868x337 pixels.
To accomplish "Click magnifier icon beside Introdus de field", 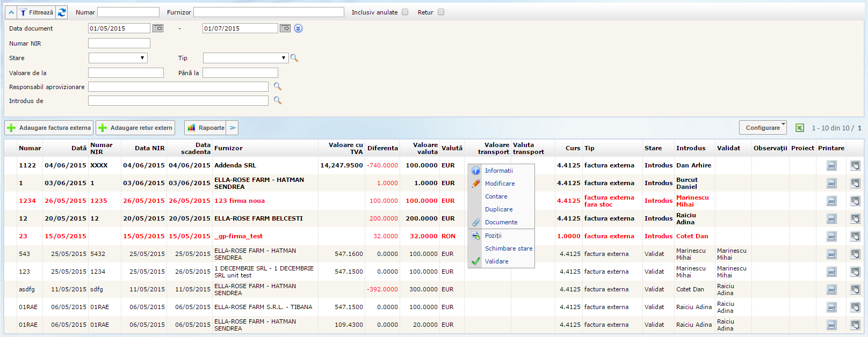I will pos(277,100).
